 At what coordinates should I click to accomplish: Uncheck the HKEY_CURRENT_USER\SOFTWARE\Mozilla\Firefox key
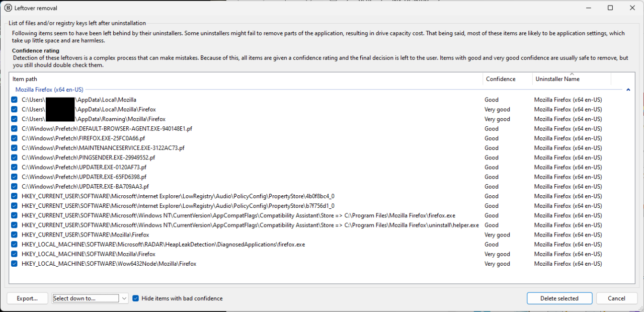tap(14, 235)
